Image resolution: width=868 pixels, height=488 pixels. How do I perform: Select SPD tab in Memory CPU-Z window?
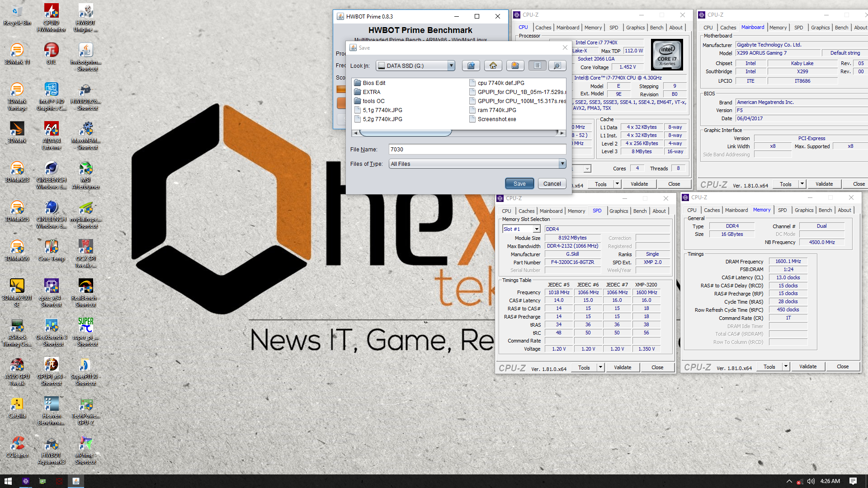[x=782, y=210]
